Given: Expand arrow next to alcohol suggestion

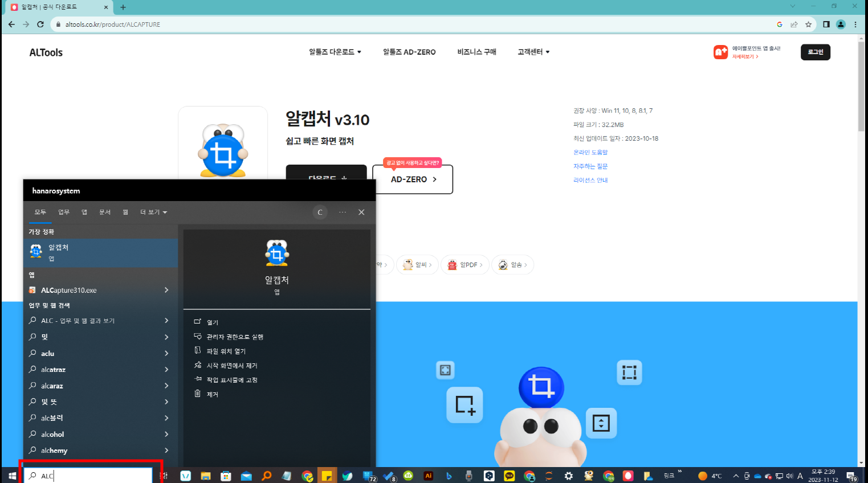Looking at the screenshot, I should click(x=166, y=434).
